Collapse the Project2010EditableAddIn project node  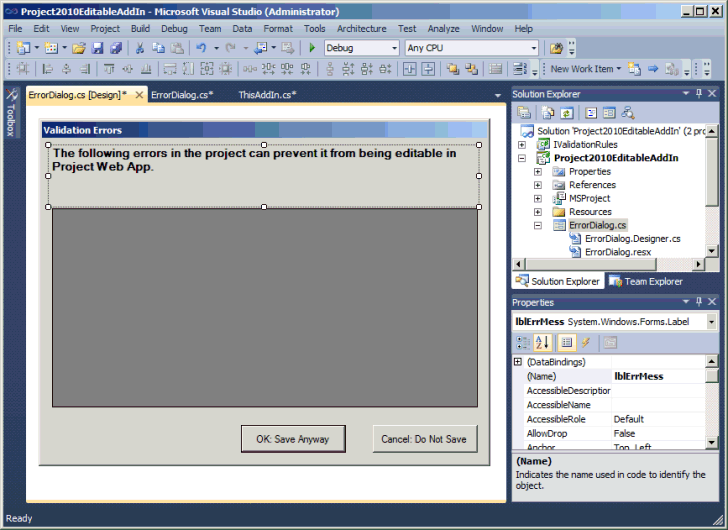522,158
